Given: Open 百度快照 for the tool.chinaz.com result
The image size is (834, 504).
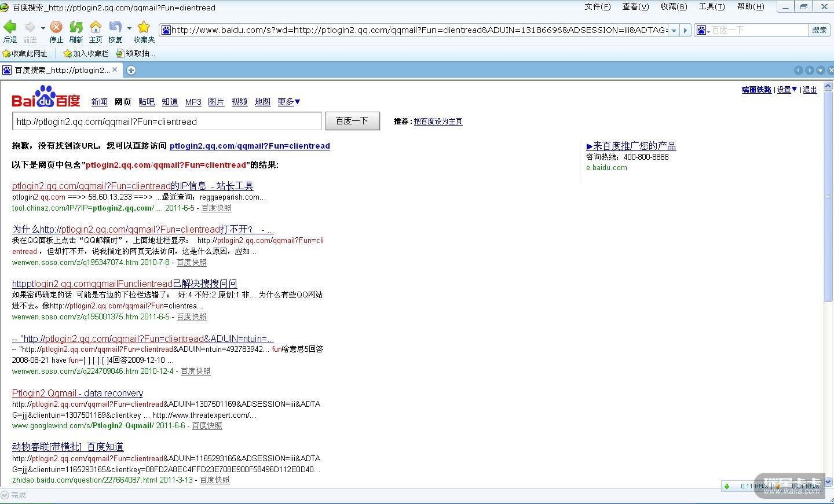Looking at the screenshot, I should [216, 208].
